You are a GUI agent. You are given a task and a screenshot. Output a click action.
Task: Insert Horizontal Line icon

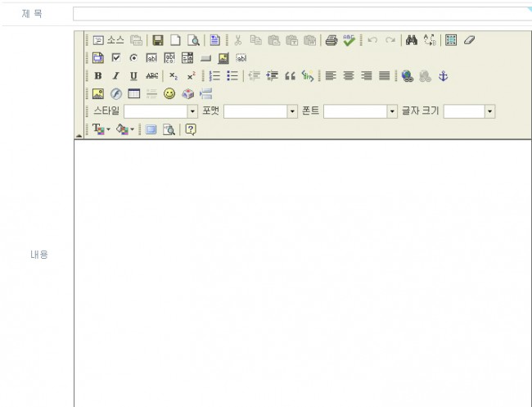(x=151, y=93)
